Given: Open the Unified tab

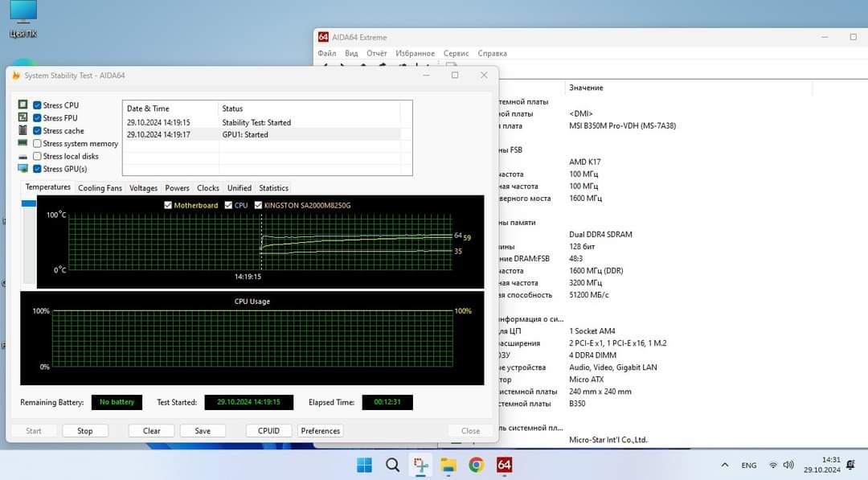Looking at the screenshot, I should tap(240, 188).
